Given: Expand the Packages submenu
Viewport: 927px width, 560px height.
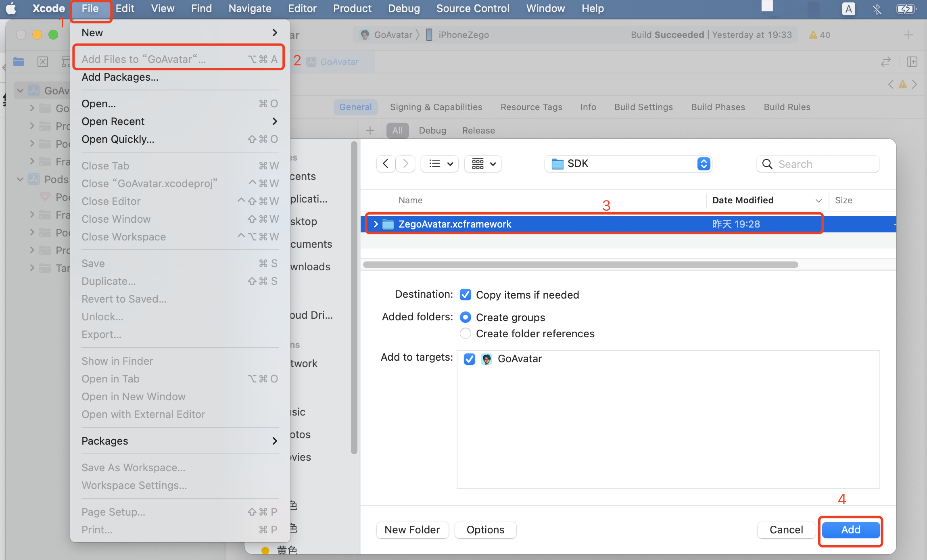Looking at the screenshot, I should tap(180, 441).
